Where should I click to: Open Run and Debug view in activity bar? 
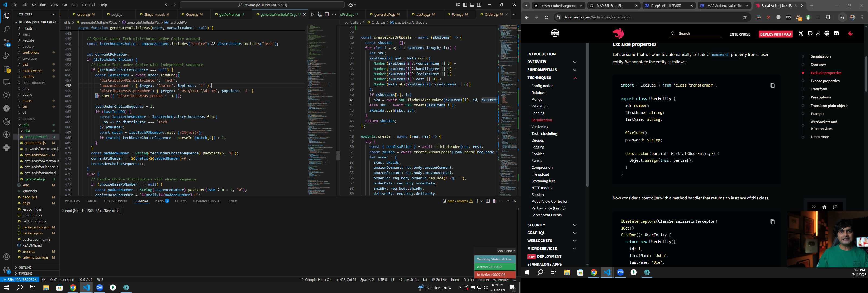tap(7, 56)
